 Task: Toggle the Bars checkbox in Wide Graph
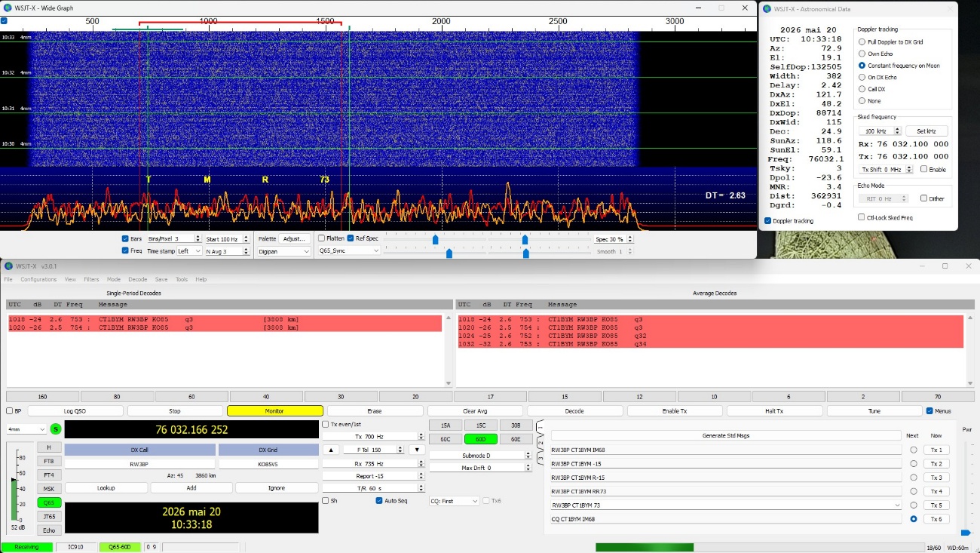125,238
